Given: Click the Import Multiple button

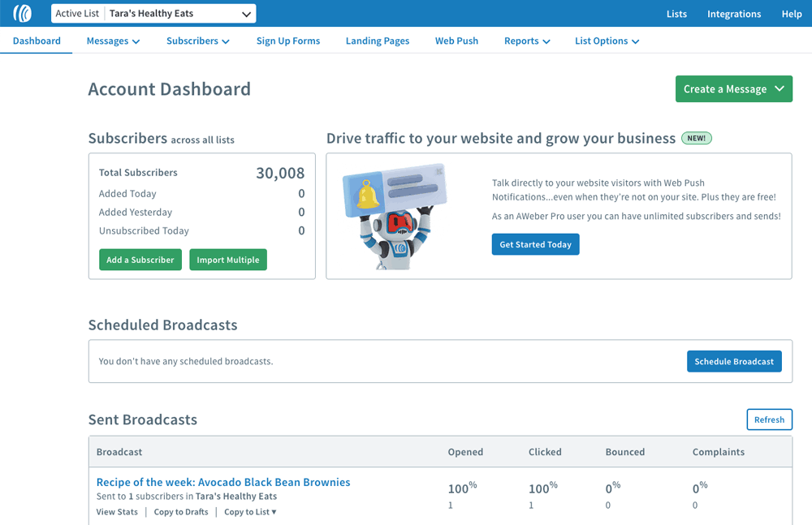Looking at the screenshot, I should click(228, 260).
